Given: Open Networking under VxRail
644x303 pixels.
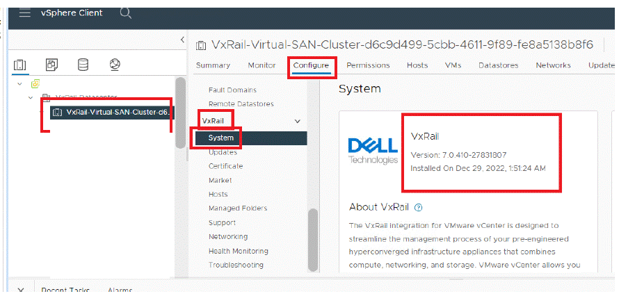Looking at the screenshot, I should (x=228, y=236).
